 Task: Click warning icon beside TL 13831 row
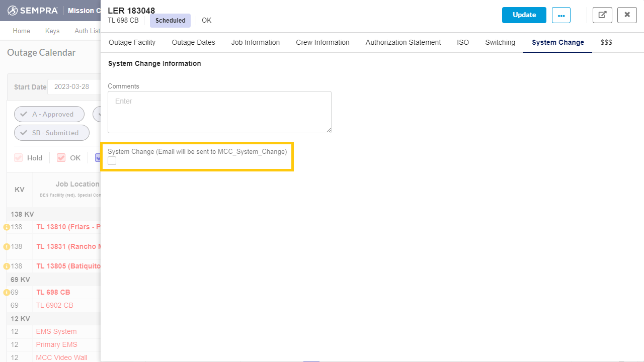click(7, 247)
